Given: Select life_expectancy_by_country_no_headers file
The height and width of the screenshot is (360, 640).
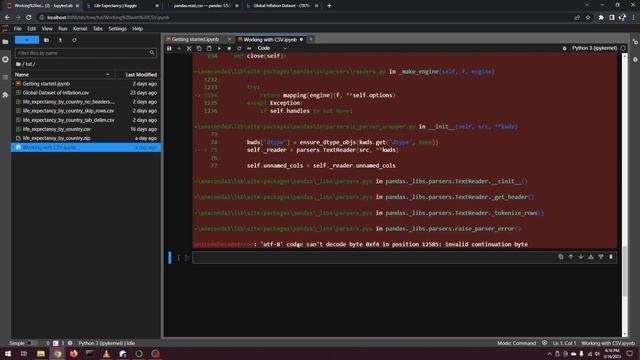Looking at the screenshot, I should pyautogui.click(x=86, y=102).
